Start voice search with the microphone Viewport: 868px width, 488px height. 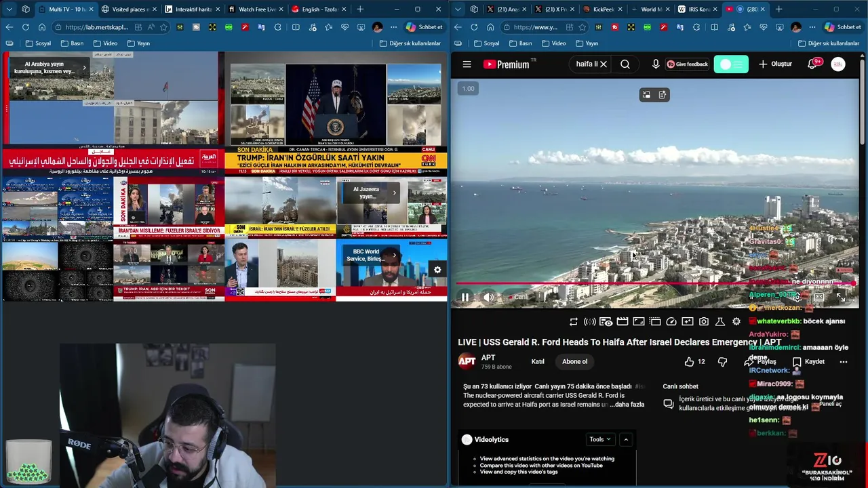tap(656, 64)
